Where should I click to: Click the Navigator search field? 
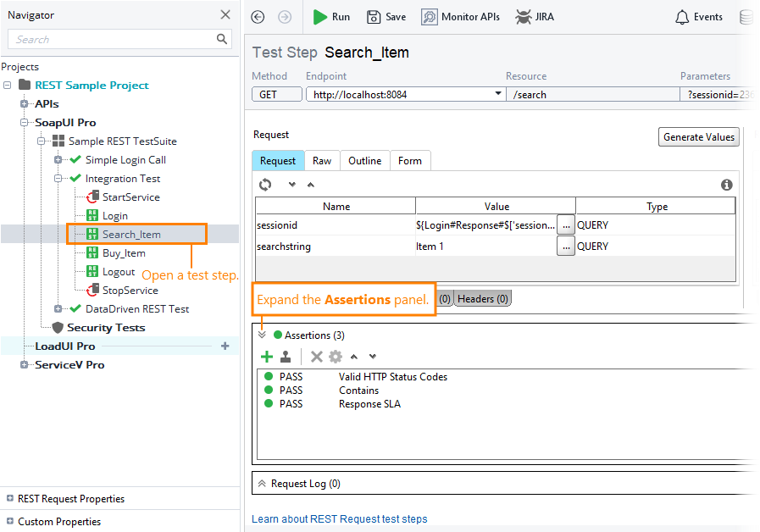pyautogui.click(x=119, y=39)
